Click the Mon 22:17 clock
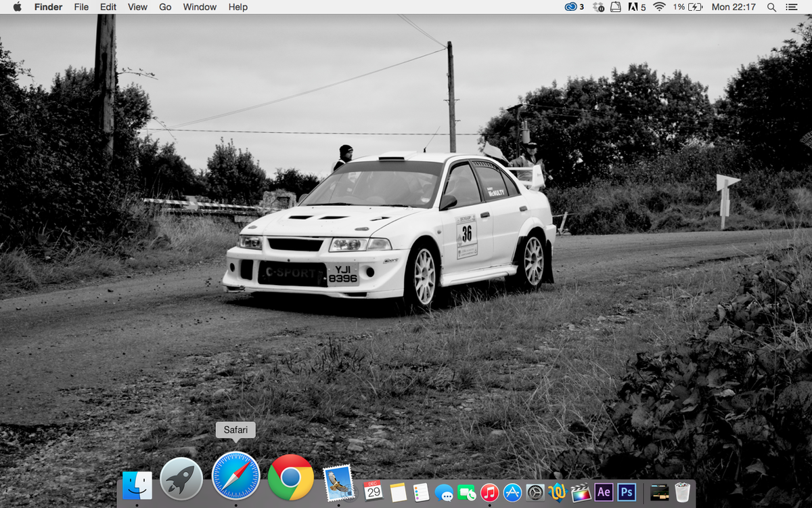This screenshot has width=812, height=508. 734,7
